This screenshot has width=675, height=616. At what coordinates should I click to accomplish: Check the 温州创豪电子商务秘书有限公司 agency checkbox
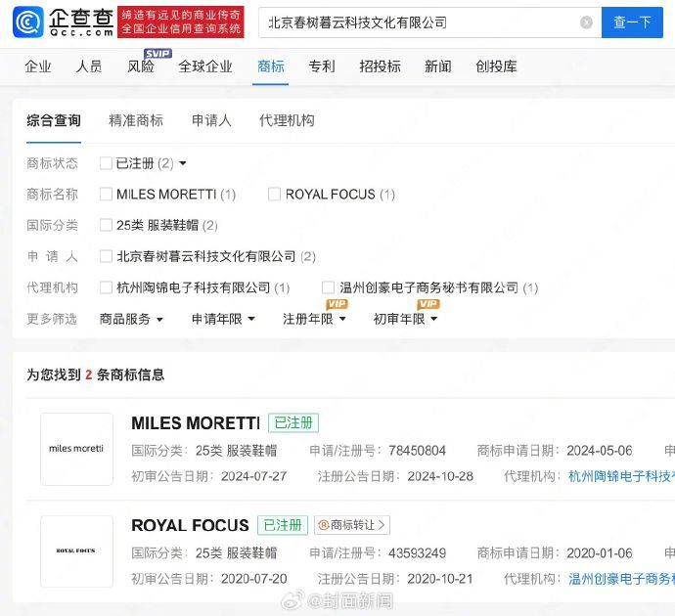[x=328, y=287]
